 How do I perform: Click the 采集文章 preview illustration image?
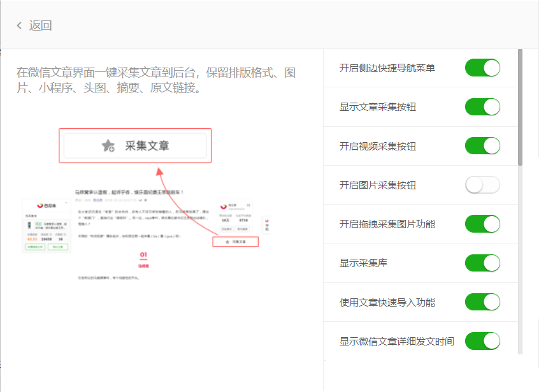(146, 205)
